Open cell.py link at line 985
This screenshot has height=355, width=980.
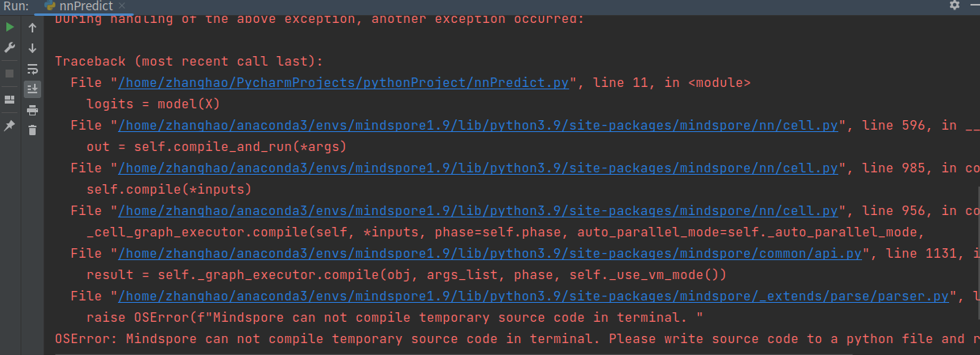[x=478, y=168]
